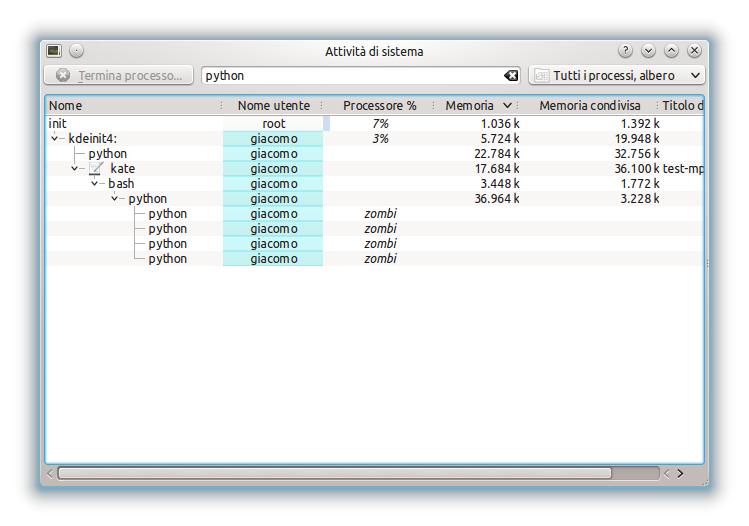Collapse the kate process branch
Image resolution: width=749 pixels, height=526 pixels.
pyautogui.click(x=75, y=169)
